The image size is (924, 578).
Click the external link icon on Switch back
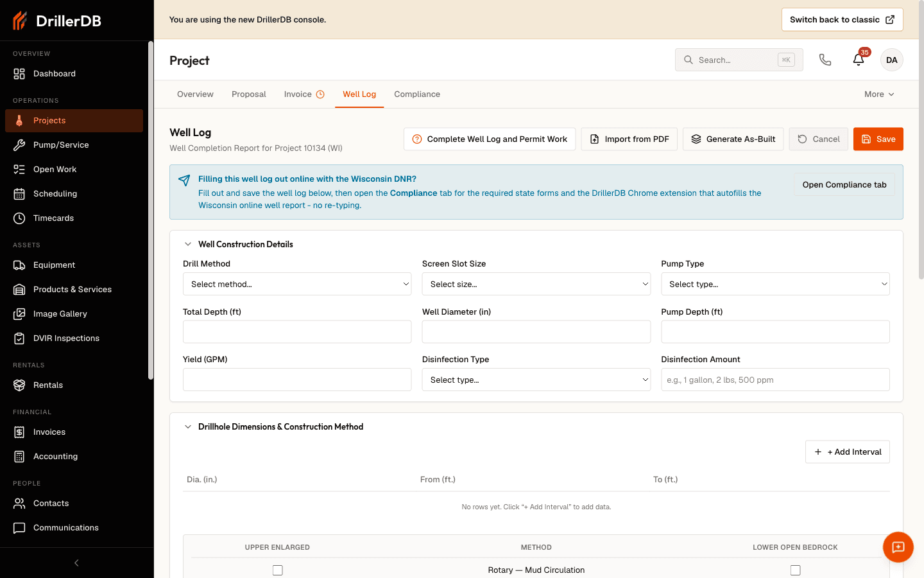pyautogui.click(x=890, y=20)
